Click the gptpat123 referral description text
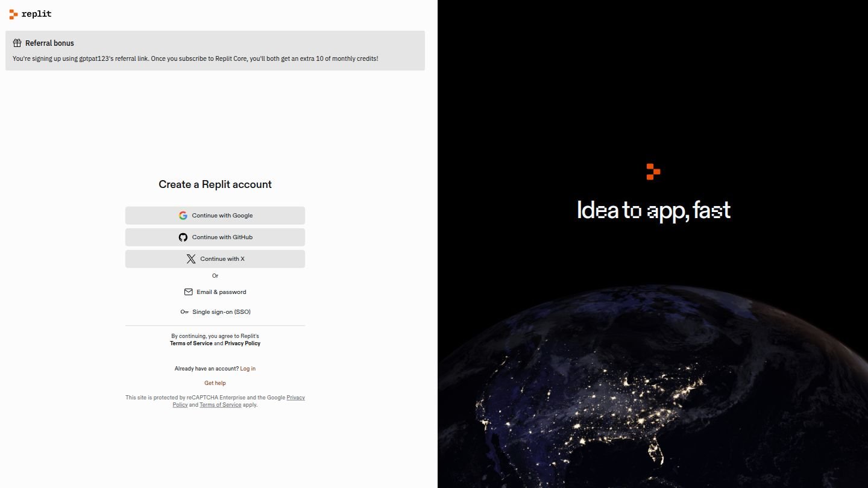This screenshot has width=868, height=488. 195,59
